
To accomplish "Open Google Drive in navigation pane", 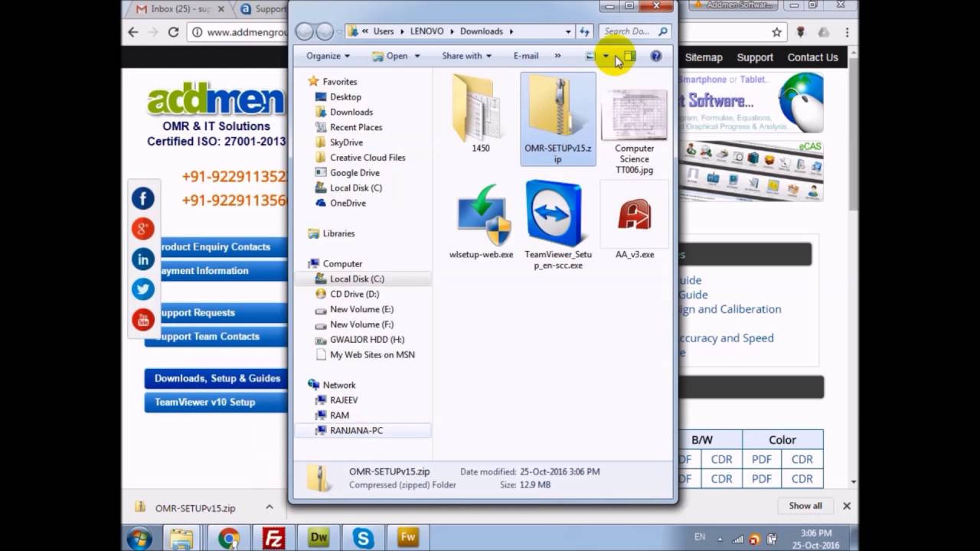I will click(x=354, y=173).
